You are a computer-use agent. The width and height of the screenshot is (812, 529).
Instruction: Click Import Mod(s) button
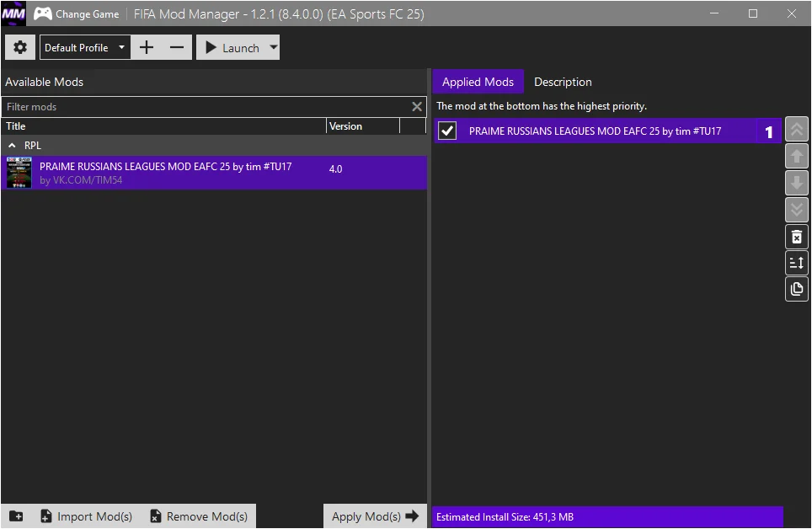87,516
